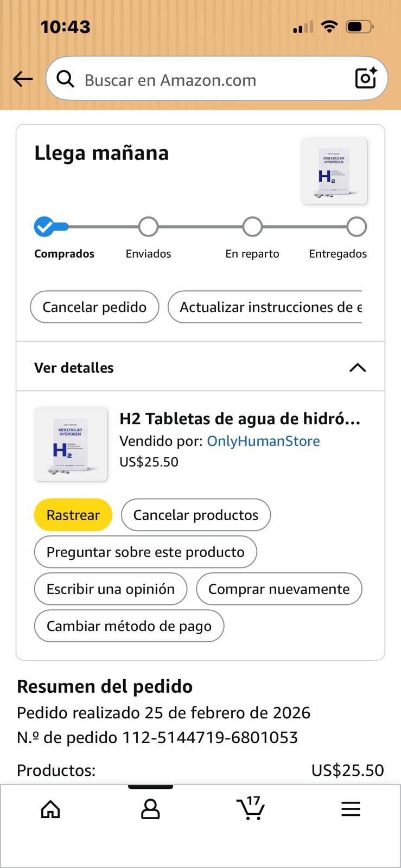Tap the blue Comprados checkmark step
The width and height of the screenshot is (401, 868).
pyautogui.click(x=44, y=227)
